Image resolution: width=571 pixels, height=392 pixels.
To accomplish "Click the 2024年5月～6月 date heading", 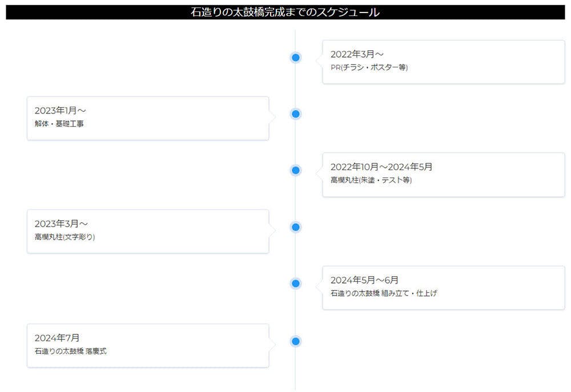I will click(364, 280).
